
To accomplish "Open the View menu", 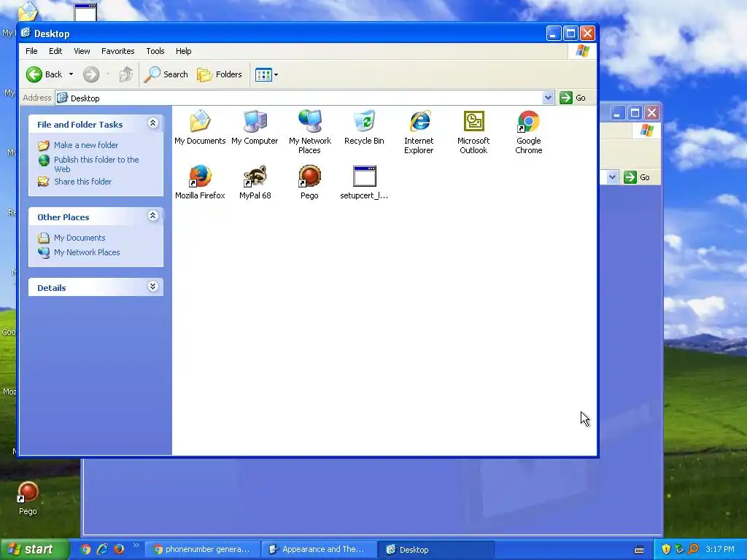I will [x=82, y=51].
